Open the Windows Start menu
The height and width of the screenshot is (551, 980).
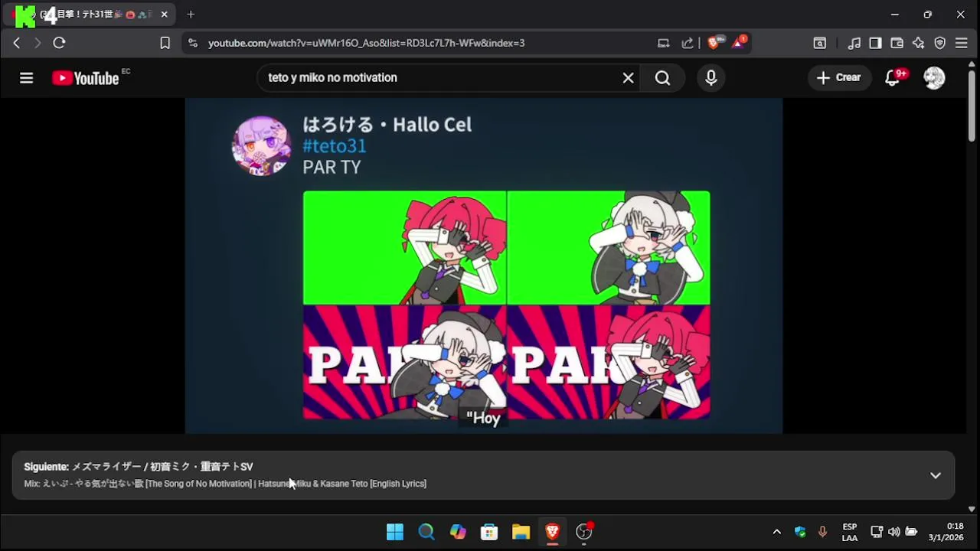395,532
